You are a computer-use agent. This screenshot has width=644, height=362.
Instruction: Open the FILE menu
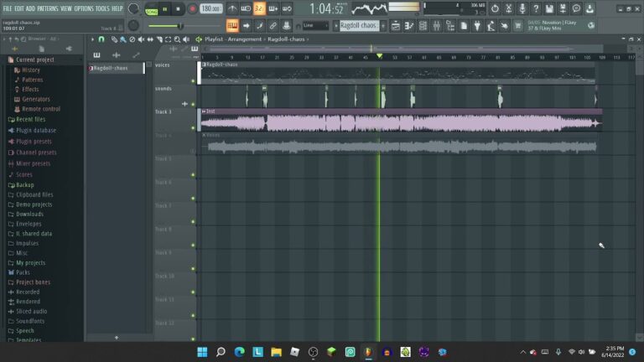8,8
